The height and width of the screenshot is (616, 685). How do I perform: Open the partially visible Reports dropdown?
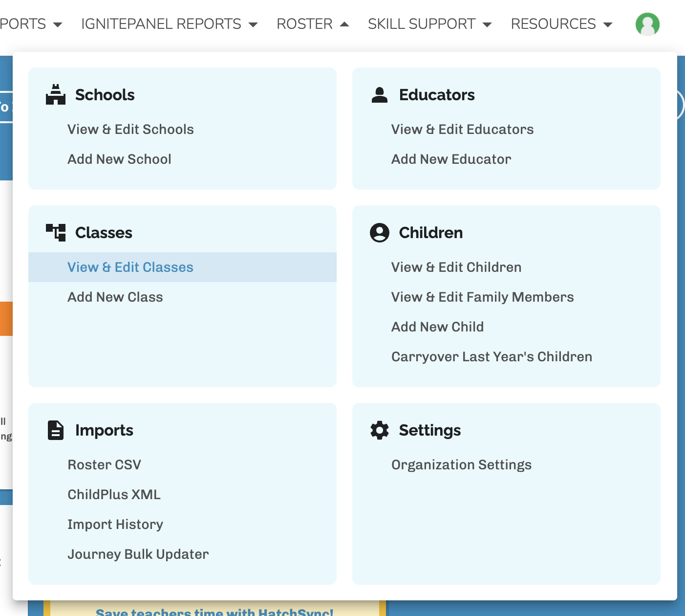[31, 24]
